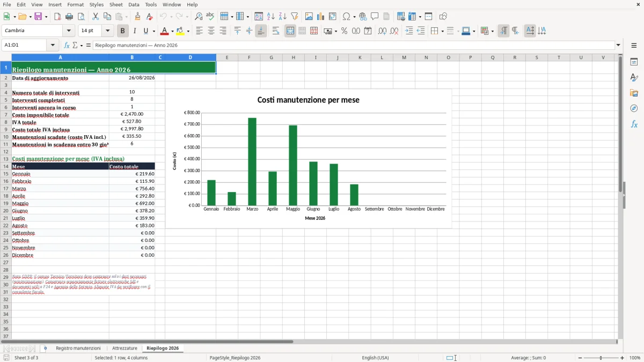Switch to Registro manutenzioni sheet tab
This screenshot has height=362, width=644.
click(78, 348)
